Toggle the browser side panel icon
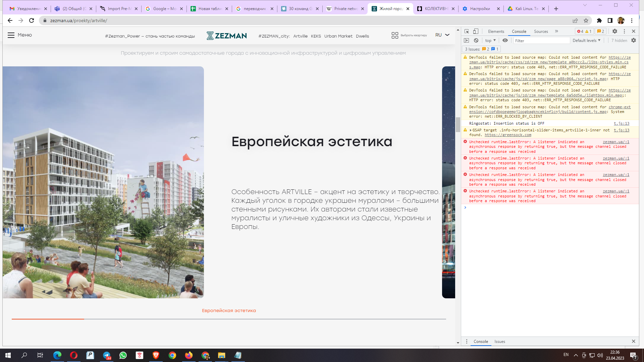The height and width of the screenshot is (362, 644). point(610,20)
